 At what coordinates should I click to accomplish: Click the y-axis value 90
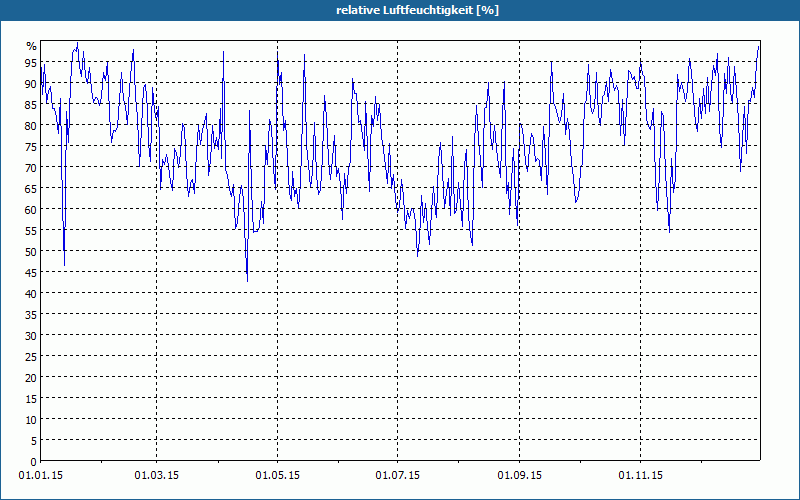pyautogui.click(x=31, y=84)
